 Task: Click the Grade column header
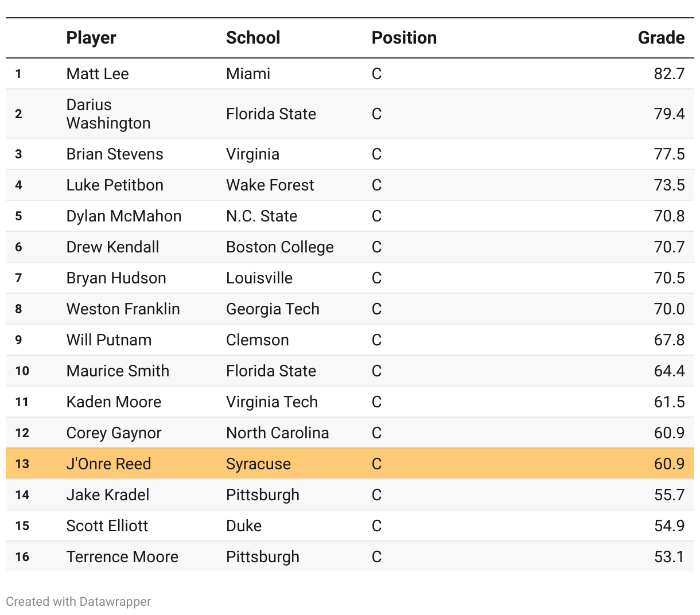point(661,38)
